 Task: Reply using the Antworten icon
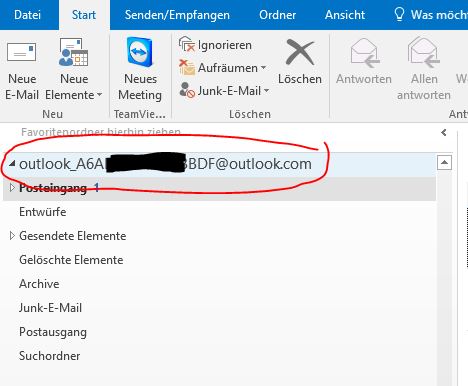(365, 53)
